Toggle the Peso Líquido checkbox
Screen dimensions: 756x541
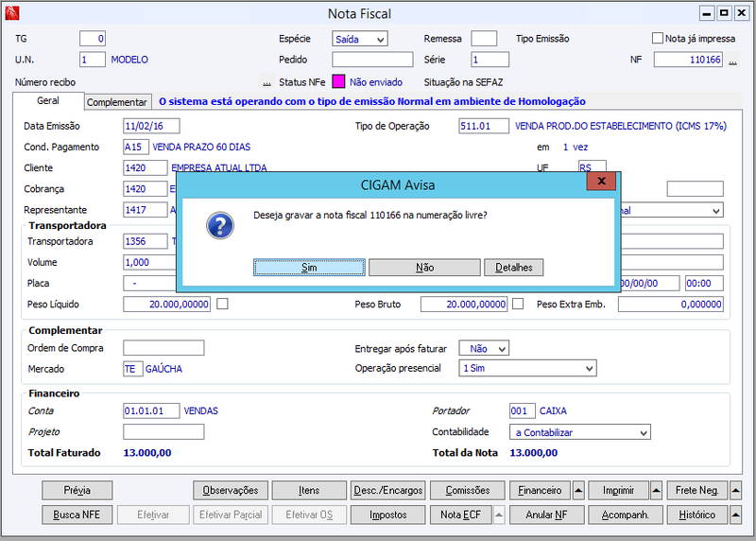(222, 304)
